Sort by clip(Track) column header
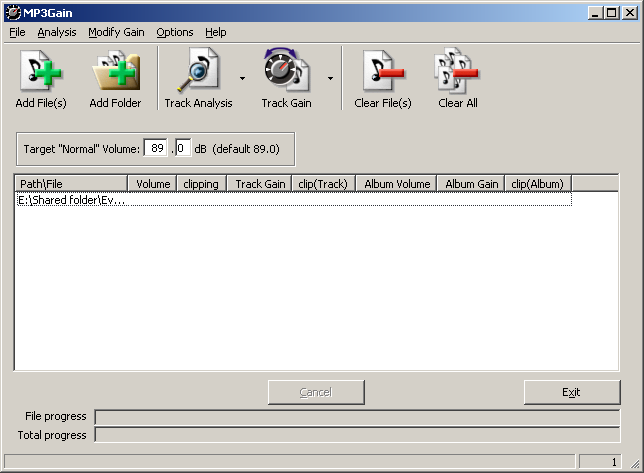644x473 pixels. click(x=323, y=184)
